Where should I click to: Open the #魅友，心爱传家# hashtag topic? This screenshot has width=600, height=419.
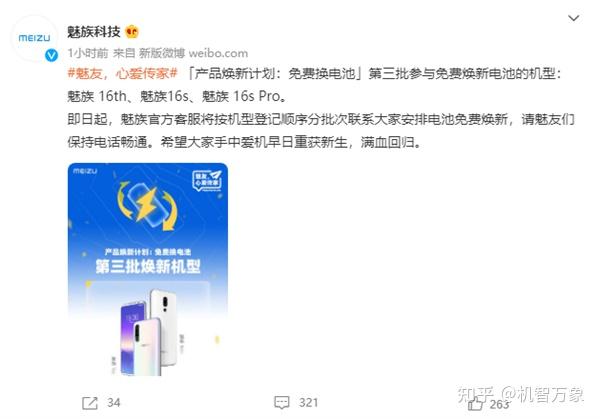(122, 73)
